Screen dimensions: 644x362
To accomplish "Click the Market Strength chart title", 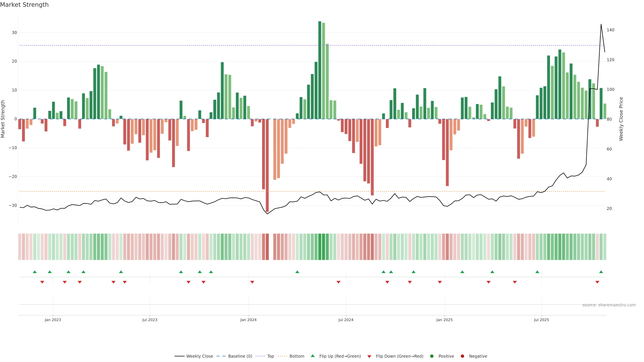I will click(24, 5).
